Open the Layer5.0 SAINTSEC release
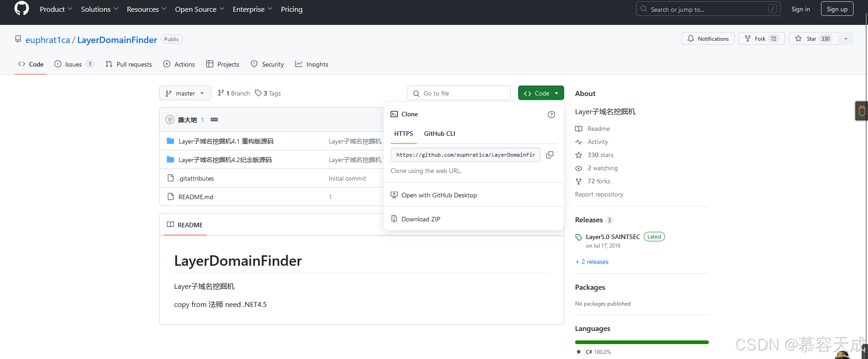Viewport: 868px width, 359px height. (613, 237)
